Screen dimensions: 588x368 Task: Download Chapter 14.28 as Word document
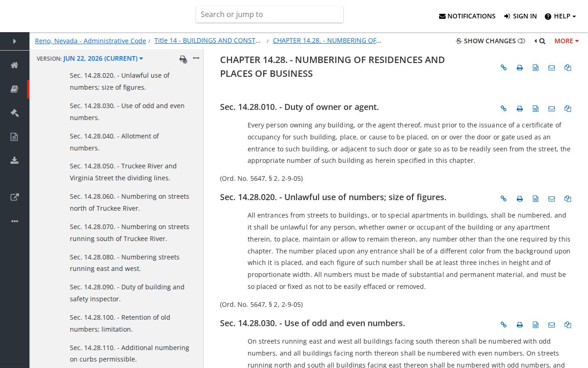tap(536, 68)
